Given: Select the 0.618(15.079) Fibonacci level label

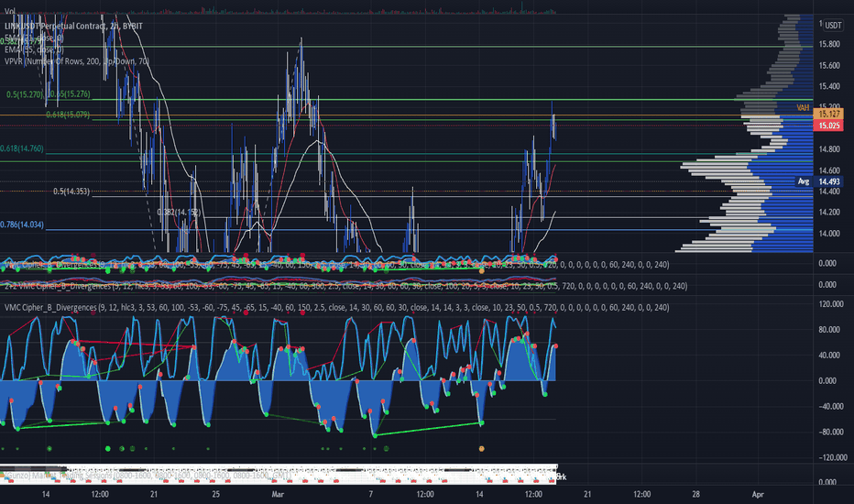Looking at the screenshot, I should [68, 115].
